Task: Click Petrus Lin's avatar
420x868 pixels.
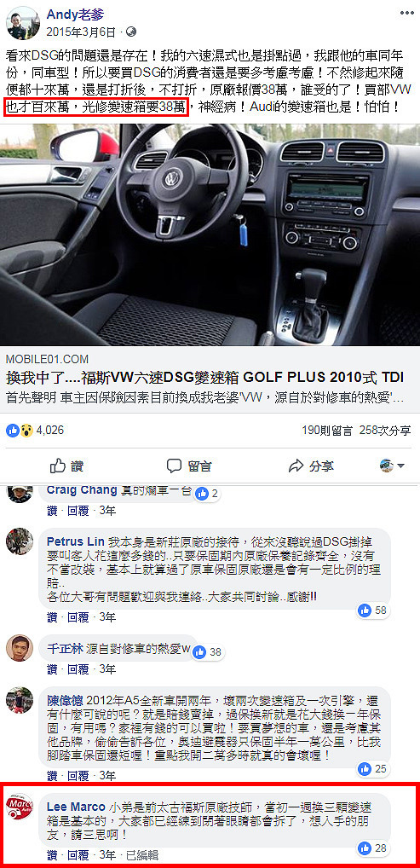Action: pos(20,541)
